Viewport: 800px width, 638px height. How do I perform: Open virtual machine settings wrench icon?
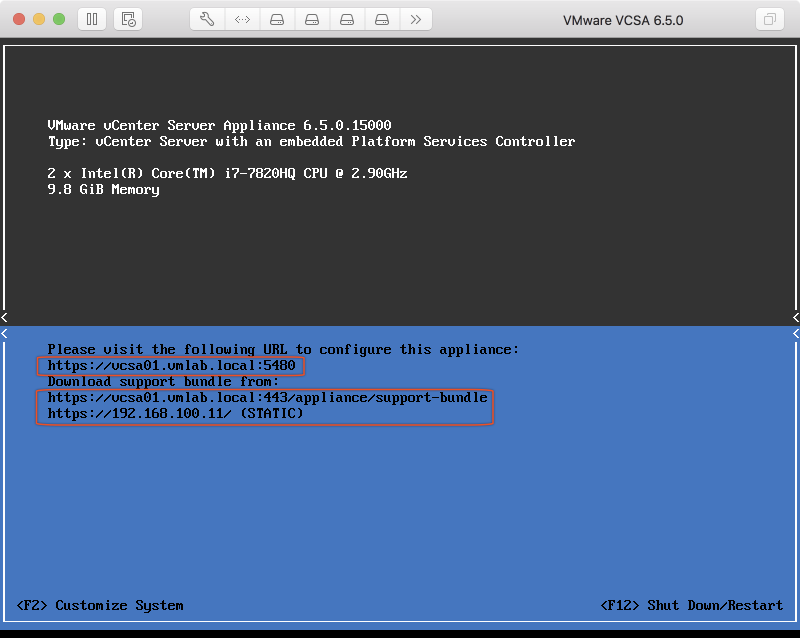tap(207, 19)
